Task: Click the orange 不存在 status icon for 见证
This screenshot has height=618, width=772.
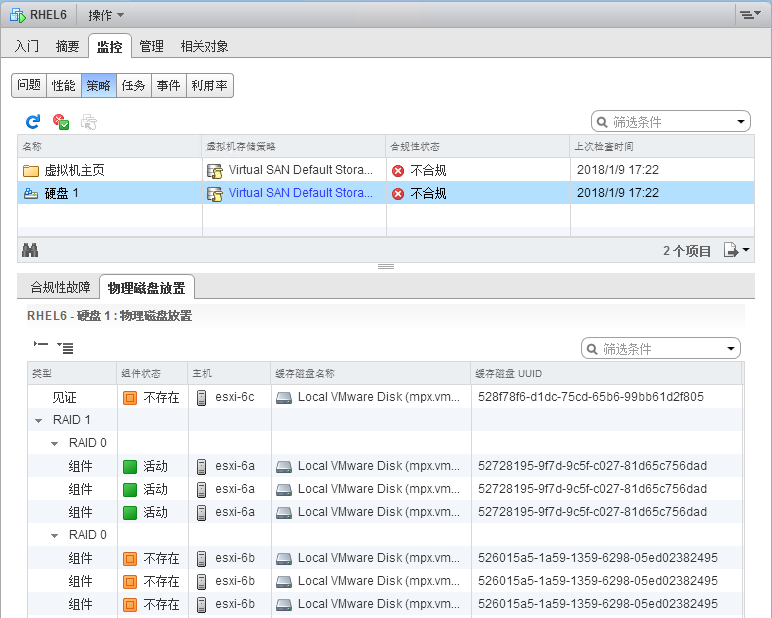Action: (x=130, y=397)
